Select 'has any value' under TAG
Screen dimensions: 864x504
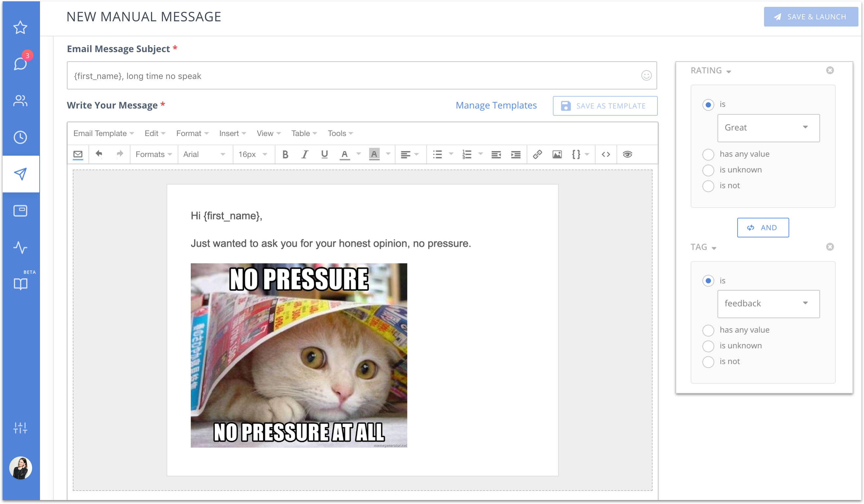(x=708, y=330)
